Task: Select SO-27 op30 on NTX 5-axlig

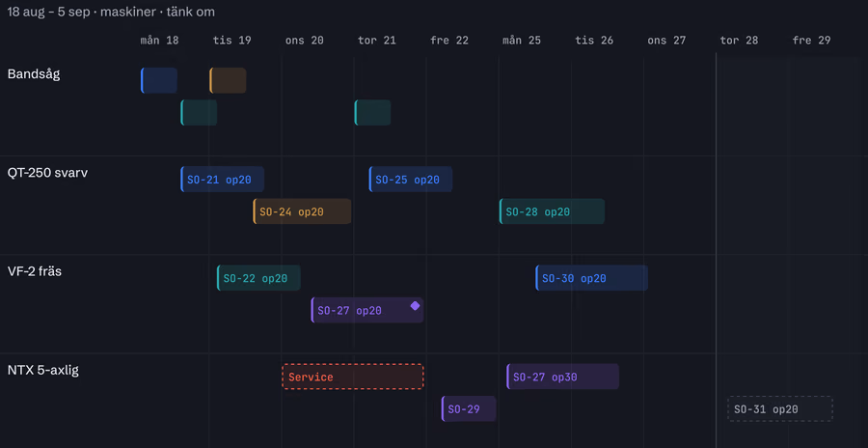Action: pos(562,377)
